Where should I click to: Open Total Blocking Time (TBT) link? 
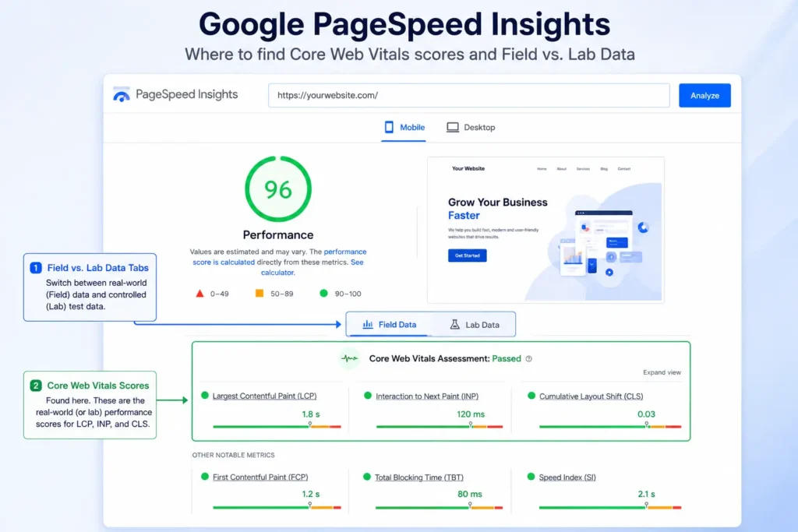click(419, 477)
